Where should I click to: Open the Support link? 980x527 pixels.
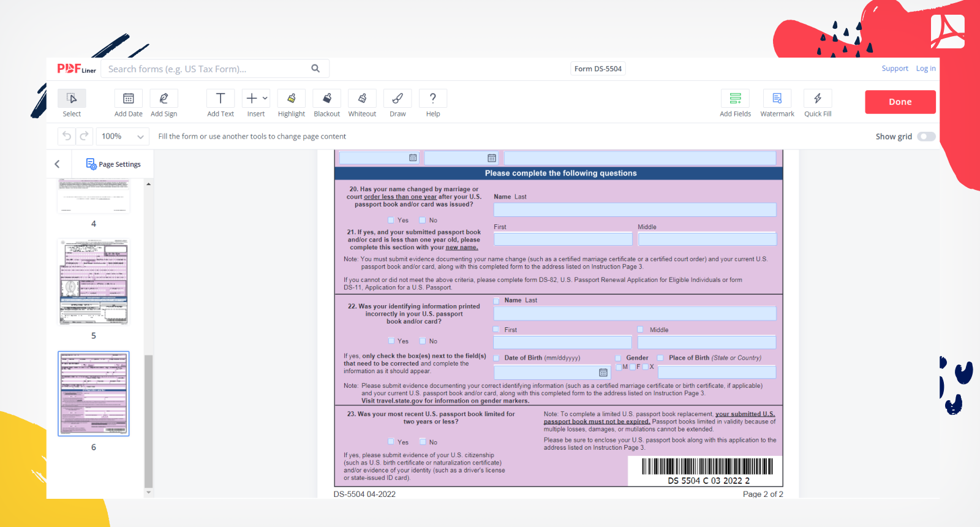895,69
